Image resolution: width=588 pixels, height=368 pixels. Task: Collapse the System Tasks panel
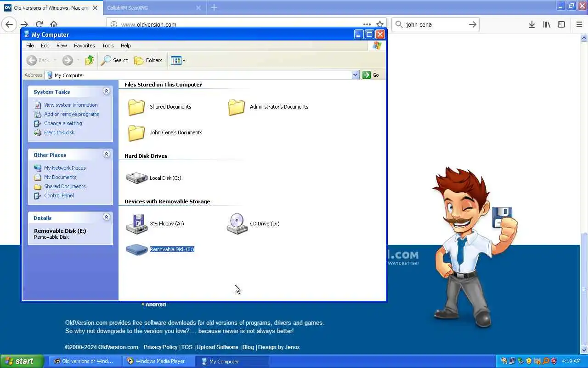[x=107, y=91]
